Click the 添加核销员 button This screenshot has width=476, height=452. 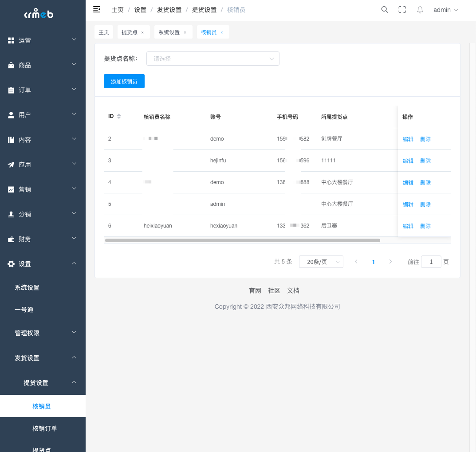point(124,81)
